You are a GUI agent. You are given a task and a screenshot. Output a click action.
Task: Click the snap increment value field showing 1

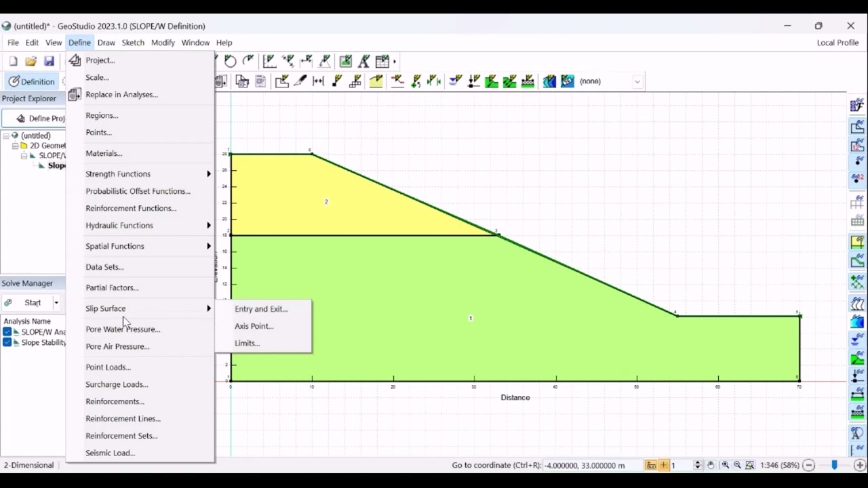coord(682,466)
